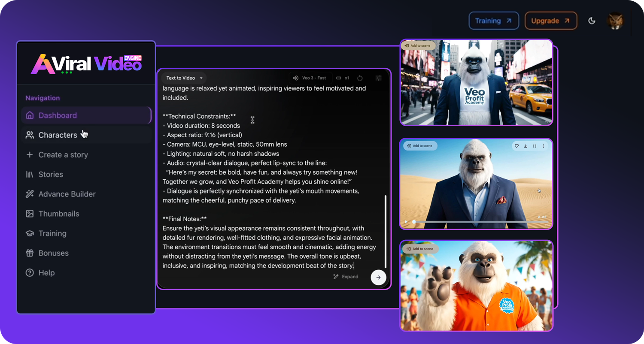Open the Veo 3 - Fast model selector
The width and height of the screenshot is (644, 344).
tap(310, 78)
